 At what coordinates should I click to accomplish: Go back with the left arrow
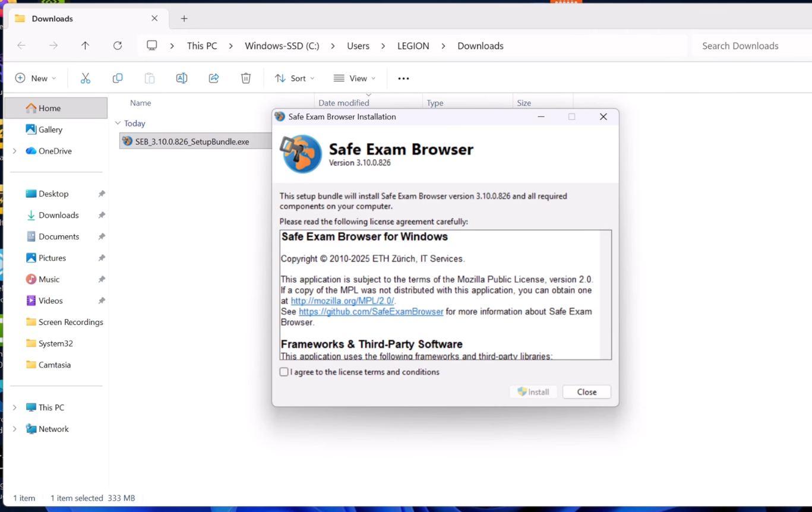[x=21, y=46]
